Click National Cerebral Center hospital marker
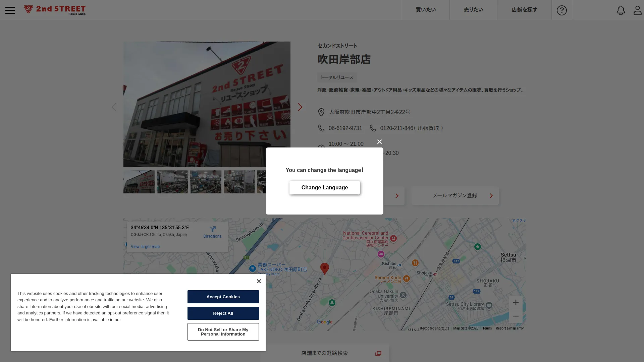 (x=393, y=238)
